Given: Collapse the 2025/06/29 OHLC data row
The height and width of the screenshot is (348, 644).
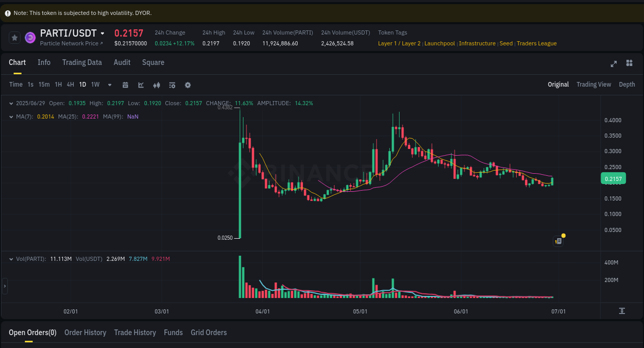Looking at the screenshot, I should (x=10, y=103).
